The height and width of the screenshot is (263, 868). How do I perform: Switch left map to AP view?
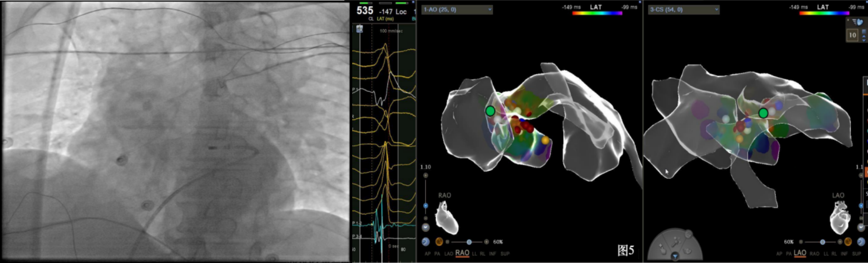[427, 254]
